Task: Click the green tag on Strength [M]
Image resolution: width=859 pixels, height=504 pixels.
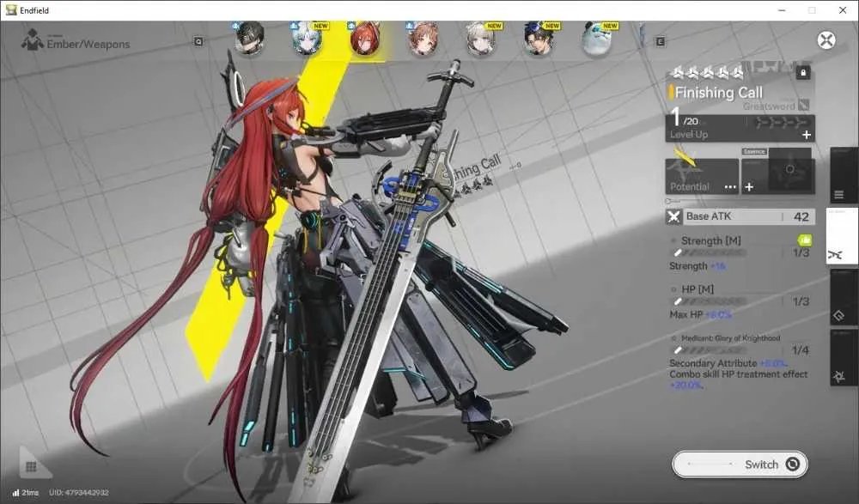Action: click(x=805, y=240)
